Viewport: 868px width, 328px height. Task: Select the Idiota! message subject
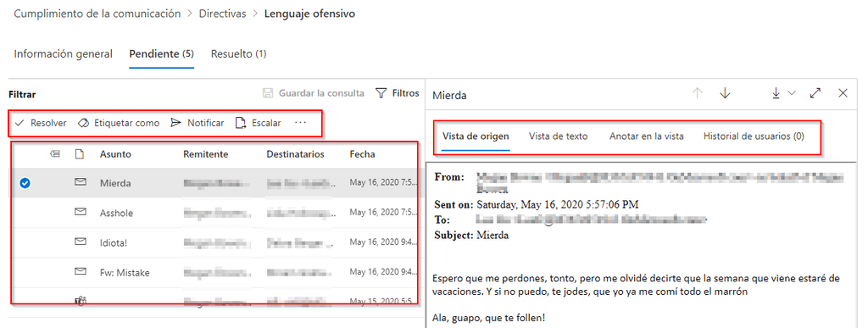point(114,242)
